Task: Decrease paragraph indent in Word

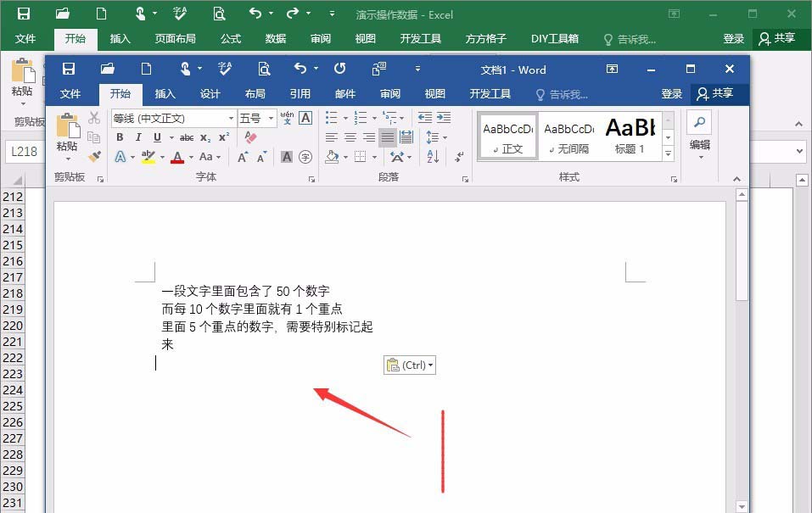Action: coord(424,118)
